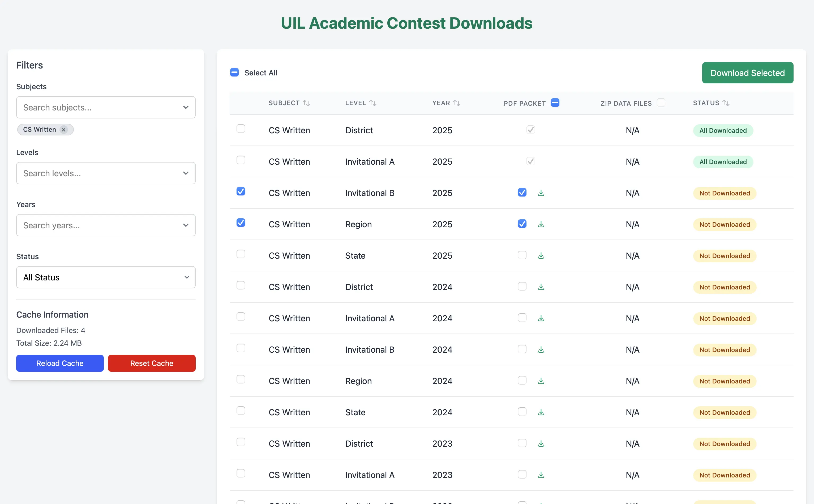Image resolution: width=814 pixels, height=504 pixels.
Task: Toggle the Select All checkbox
Action: coord(234,72)
